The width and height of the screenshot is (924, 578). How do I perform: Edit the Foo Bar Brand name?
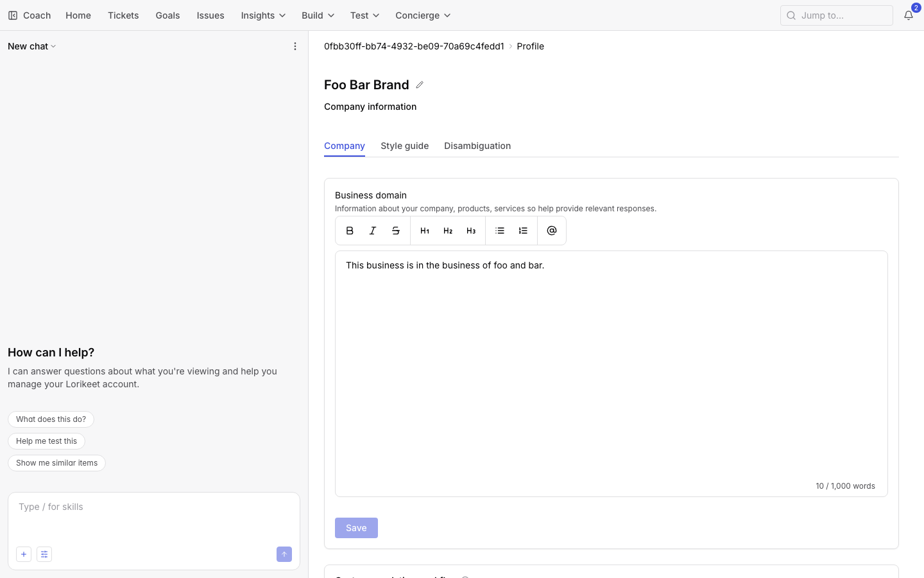pos(420,85)
